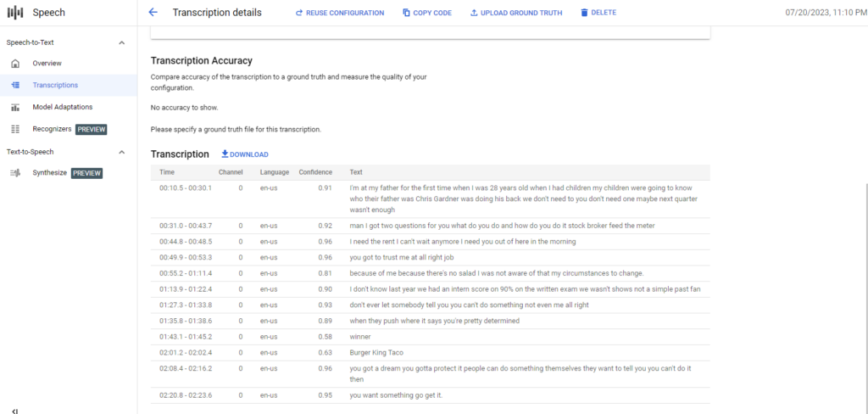
Task: Click the Recognizers grid icon
Action: point(15,129)
